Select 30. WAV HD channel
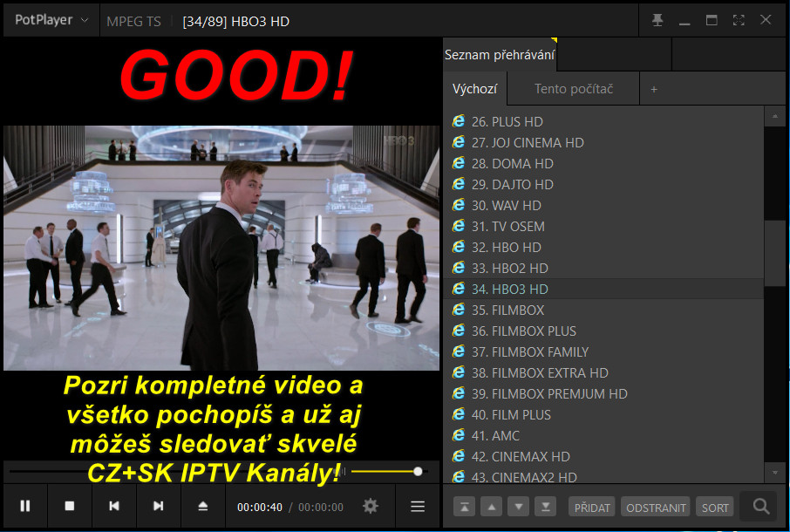Viewport: 790px width, 532px height. pos(603,205)
